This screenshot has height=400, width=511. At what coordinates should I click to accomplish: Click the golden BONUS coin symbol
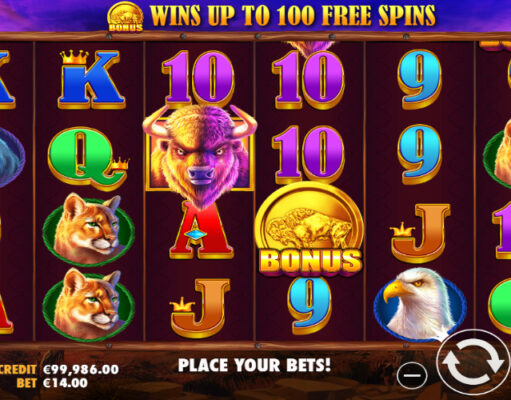click(309, 230)
